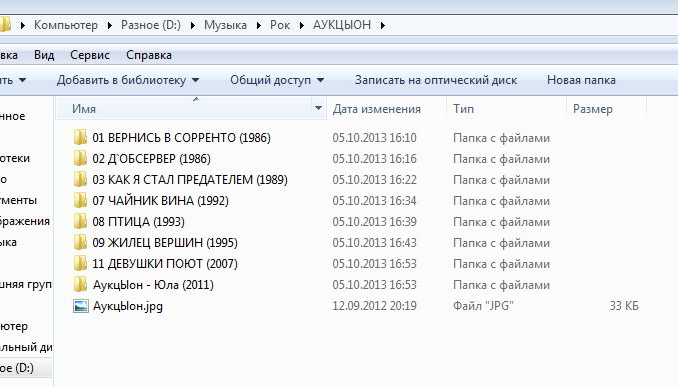Expand breadcrumb arrow after Музыка

click(x=259, y=26)
